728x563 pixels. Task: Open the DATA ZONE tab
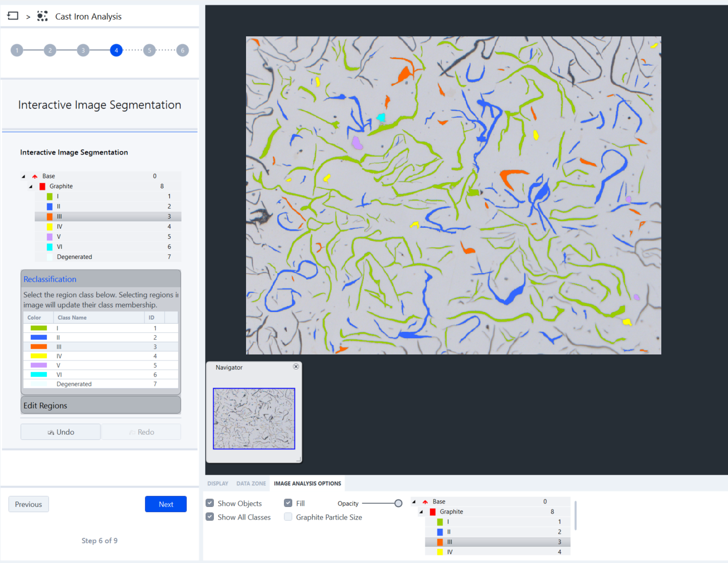tap(251, 483)
